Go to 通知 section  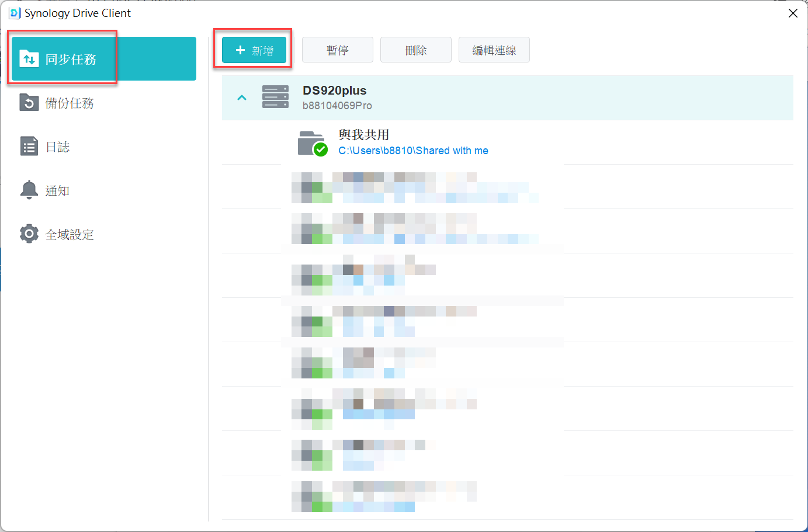coord(104,190)
